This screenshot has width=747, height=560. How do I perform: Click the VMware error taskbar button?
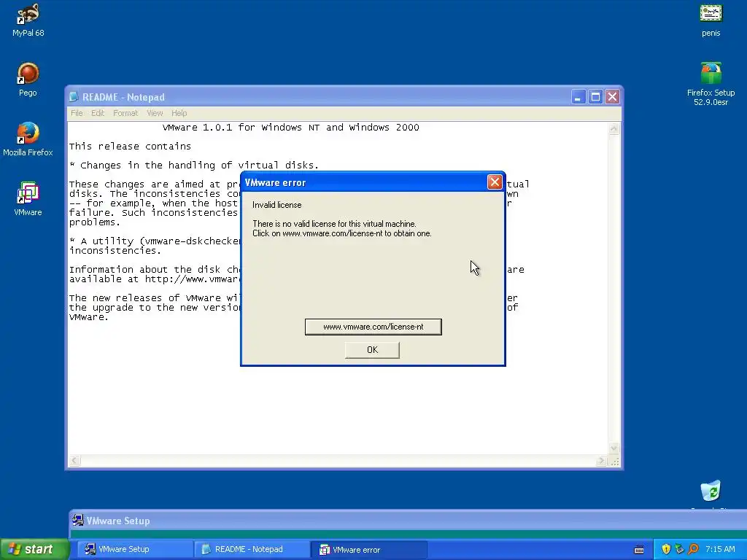[369, 550]
